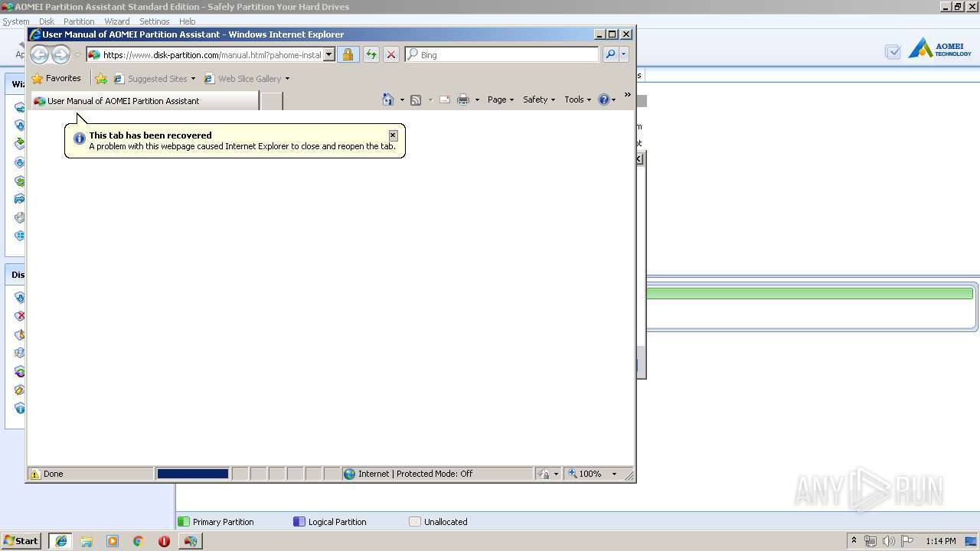This screenshot has width=980, height=551.
Task: Open the Page menu
Action: 501,99
